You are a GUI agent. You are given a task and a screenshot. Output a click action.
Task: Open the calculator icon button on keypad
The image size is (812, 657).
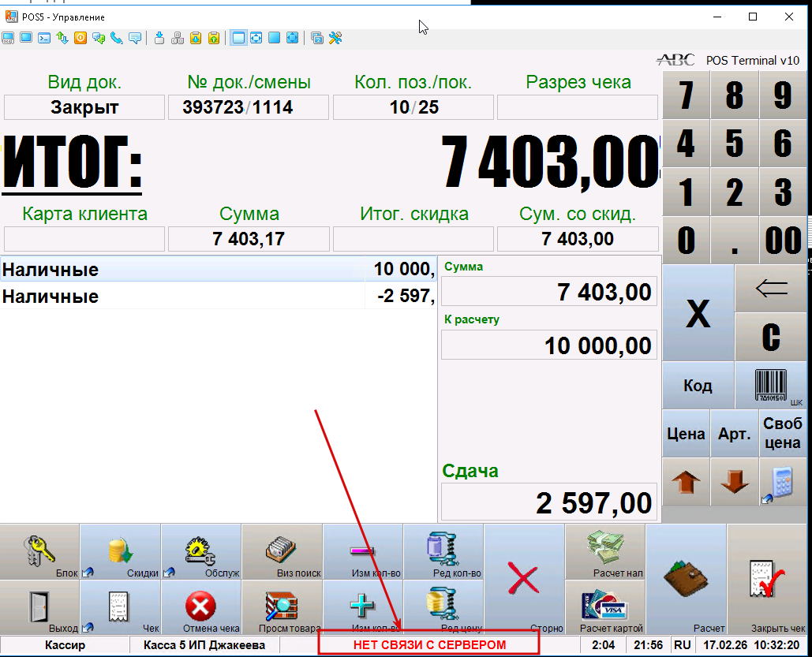pos(783,482)
